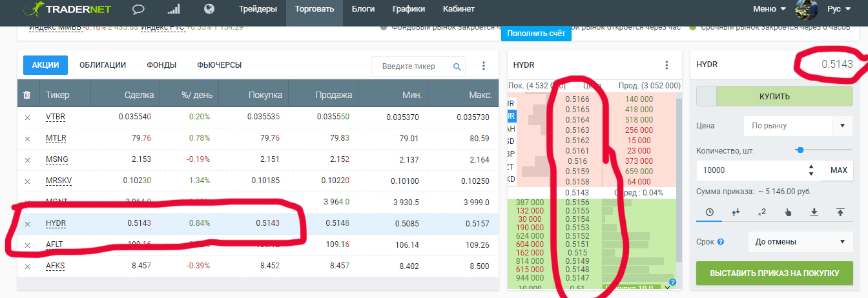Remove MTLR row with its X icon

[x=27, y=139]
